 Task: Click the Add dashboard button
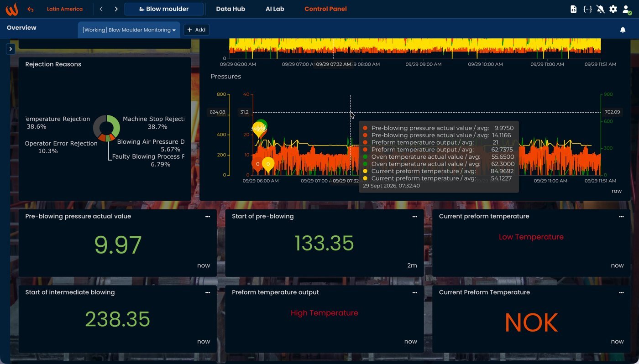pos(196,30)
